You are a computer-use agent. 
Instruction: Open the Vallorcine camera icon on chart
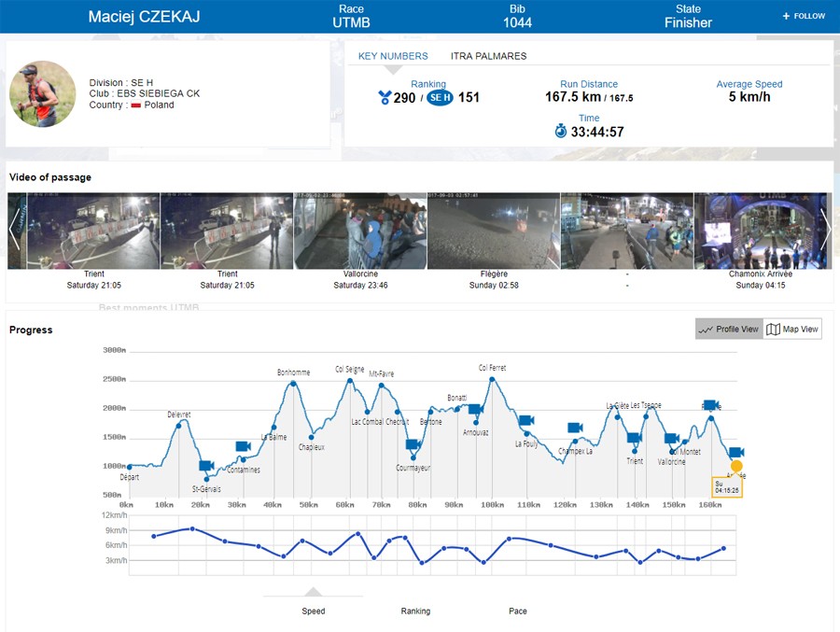(x=671, y=438)
